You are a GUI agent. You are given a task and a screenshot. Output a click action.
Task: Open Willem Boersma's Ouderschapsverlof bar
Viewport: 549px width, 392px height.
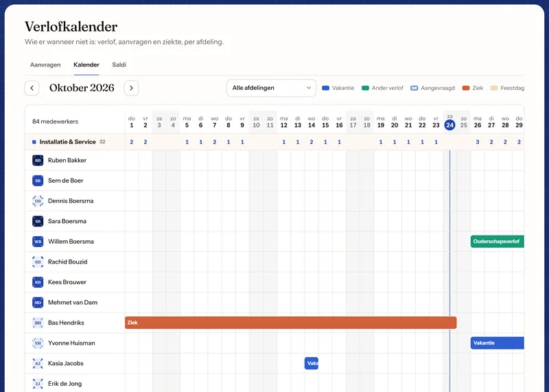(x=497, y=242)
